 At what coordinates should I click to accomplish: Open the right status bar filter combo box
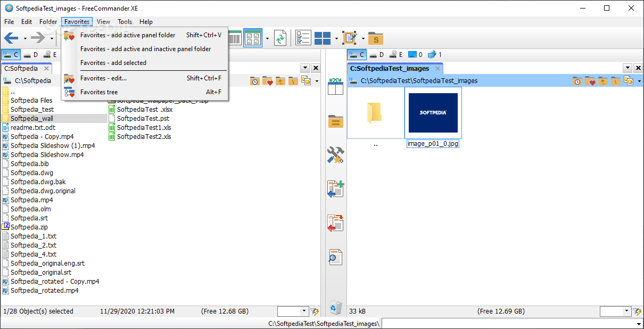[x=615, y=311]
